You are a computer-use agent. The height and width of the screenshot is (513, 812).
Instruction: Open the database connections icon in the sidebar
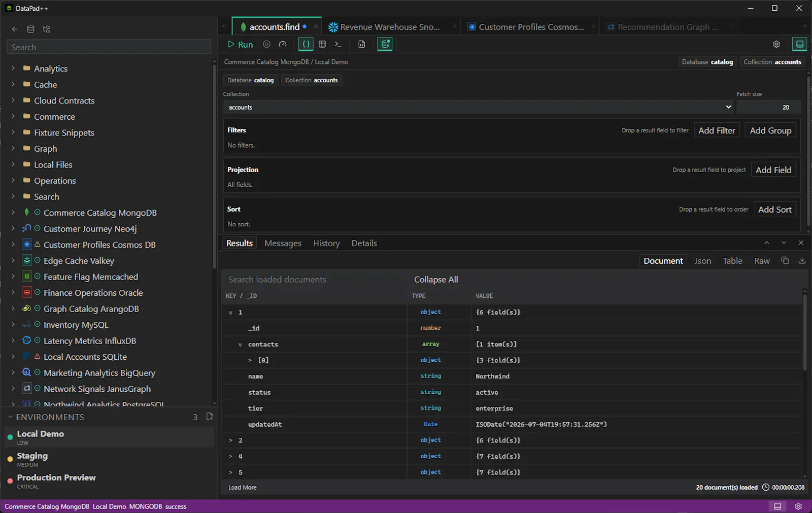point(30,29)
